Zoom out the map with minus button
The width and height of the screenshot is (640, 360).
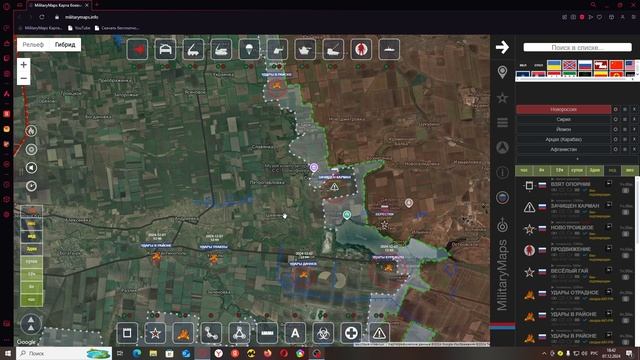click(x=24, y=78)
